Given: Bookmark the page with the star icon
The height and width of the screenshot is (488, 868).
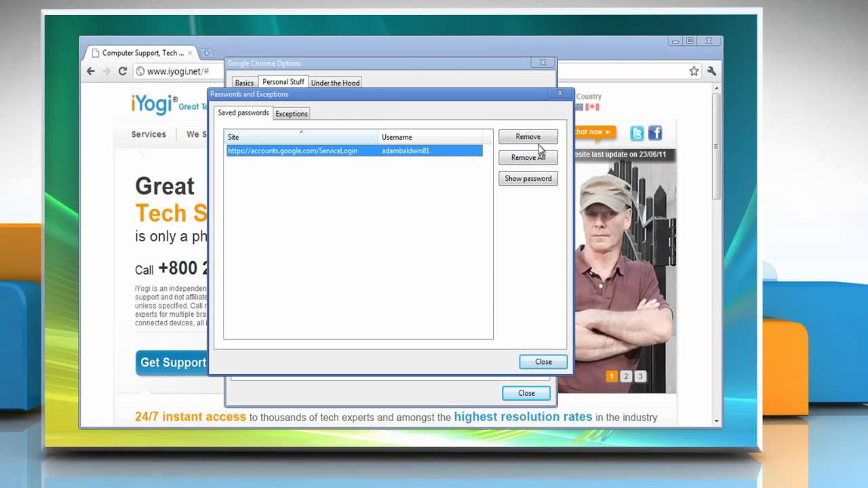Looking at the screenshot, I should coord(694,71).
